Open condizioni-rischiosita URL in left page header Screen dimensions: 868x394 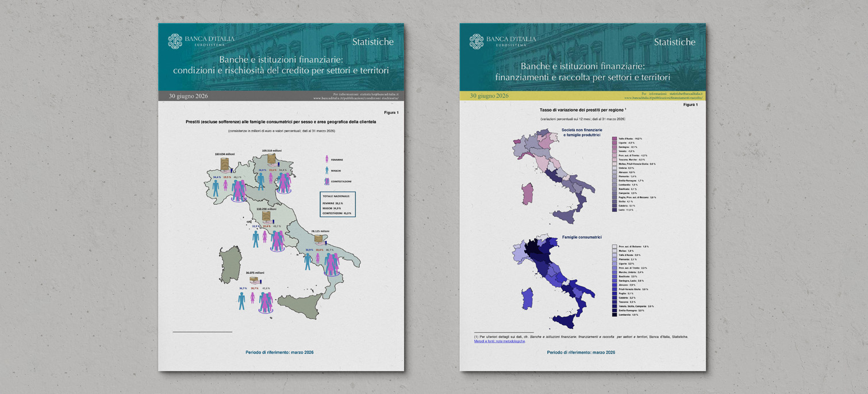tap(356, 98)
